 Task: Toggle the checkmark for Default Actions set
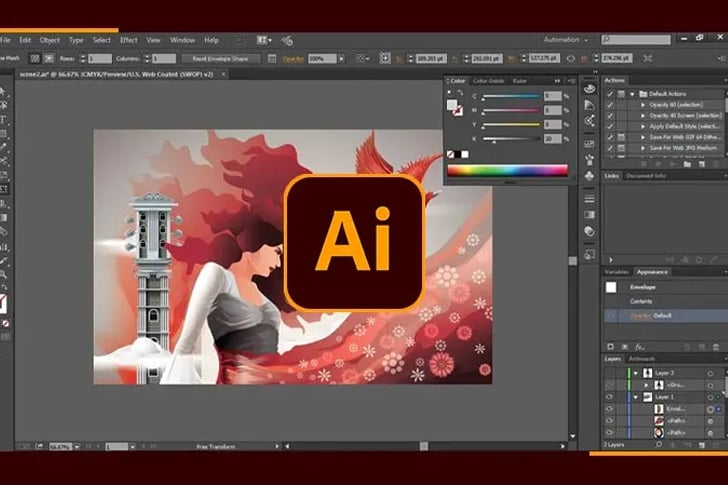click(x=611, y=93)
